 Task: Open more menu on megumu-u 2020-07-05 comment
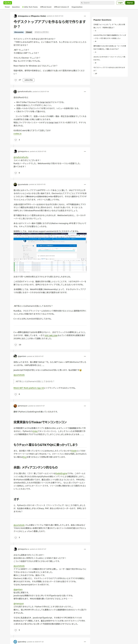tap(85, 151)
